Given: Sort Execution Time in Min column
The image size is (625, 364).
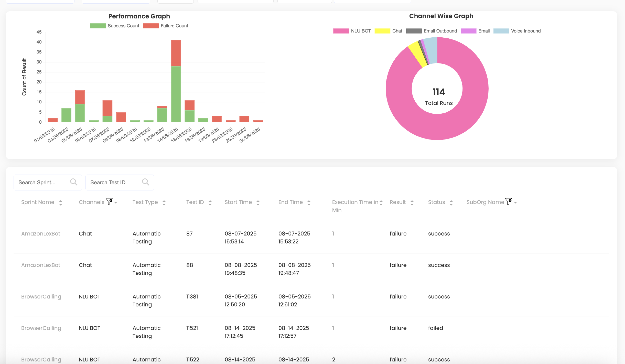Looking at the screenshot, I should (x=381, y=203).
